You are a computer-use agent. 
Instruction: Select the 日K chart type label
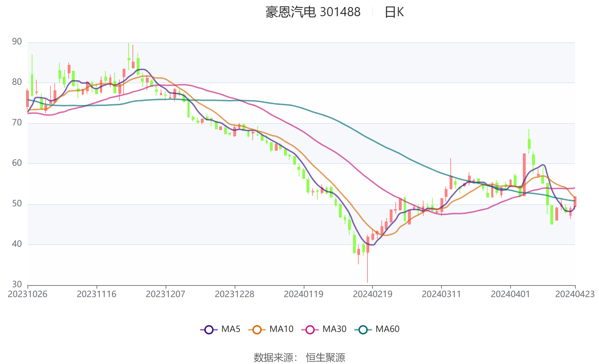pos(394,12)
